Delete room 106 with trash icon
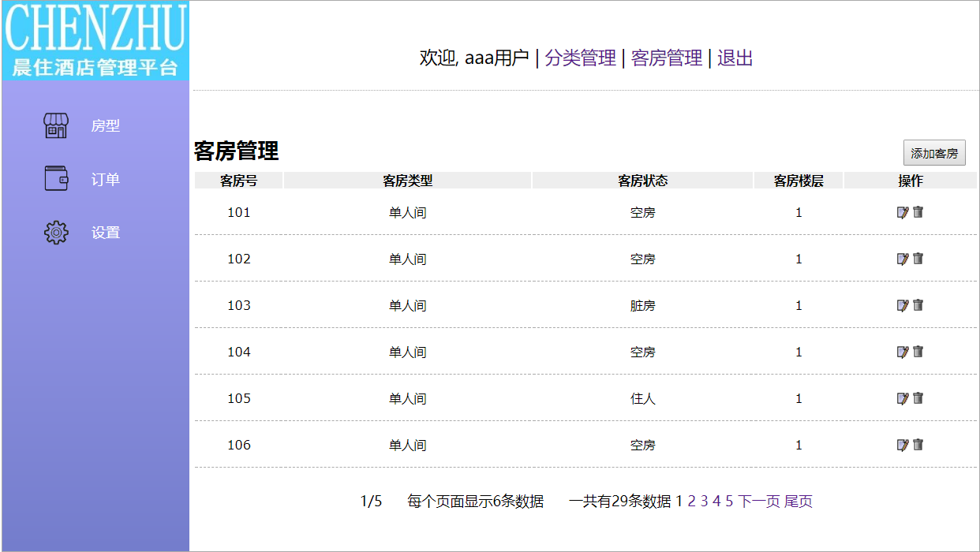Image resolution: width=980 pixels, height=552 pixels. coord(918,445)
